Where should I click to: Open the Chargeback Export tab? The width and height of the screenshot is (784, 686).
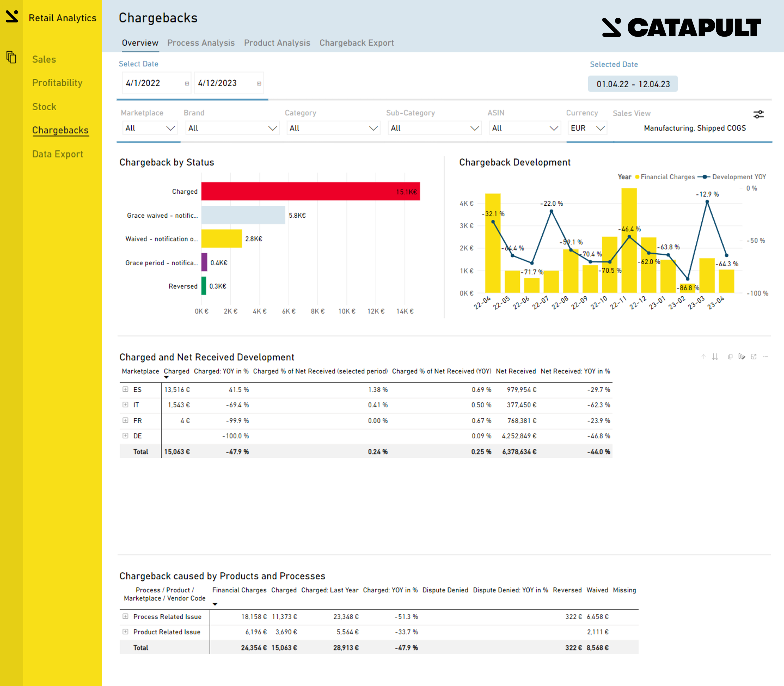coord(356,43)
